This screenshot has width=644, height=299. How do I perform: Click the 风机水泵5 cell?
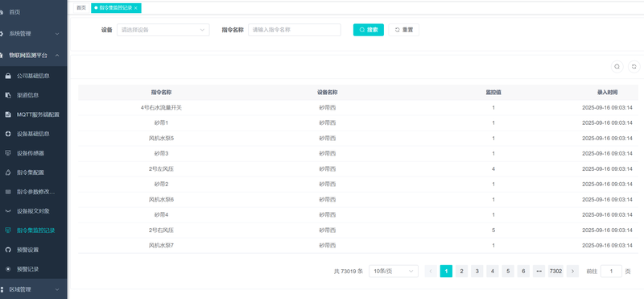point(162,138)
